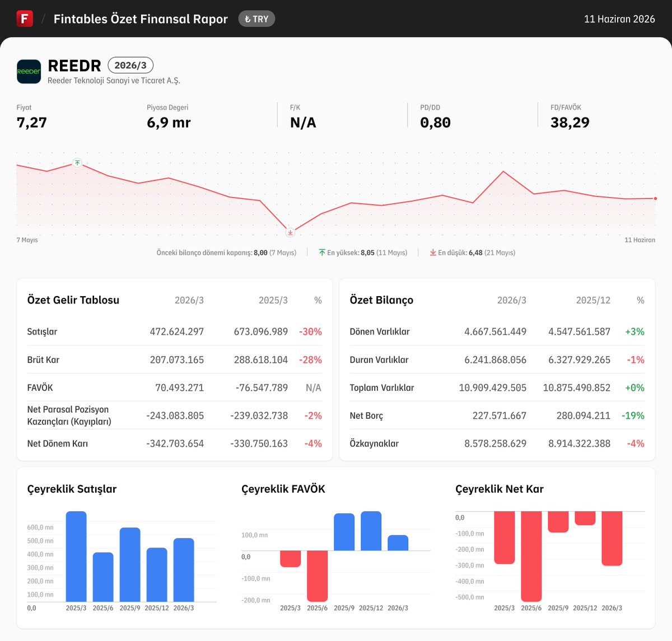
Task: Click the 2026/3 period badge
Action: (130, 65)
